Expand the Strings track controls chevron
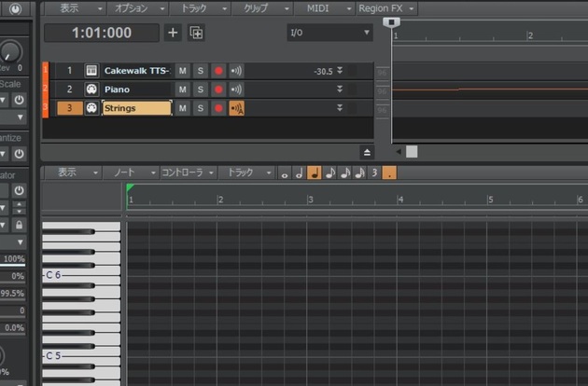Screen dimensions: 588x386 pyautogui.click(x=340, y=108)
